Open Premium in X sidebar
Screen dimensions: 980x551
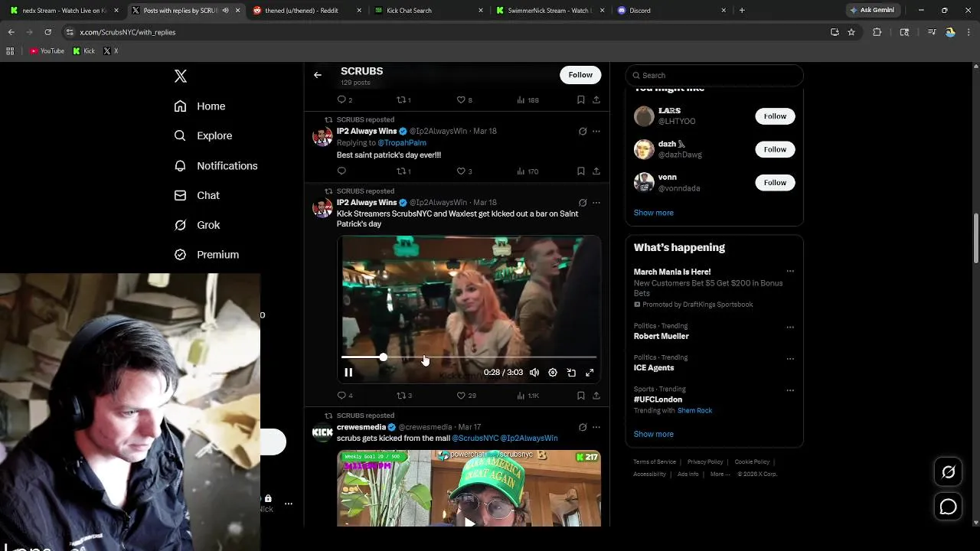pos(207,255)
